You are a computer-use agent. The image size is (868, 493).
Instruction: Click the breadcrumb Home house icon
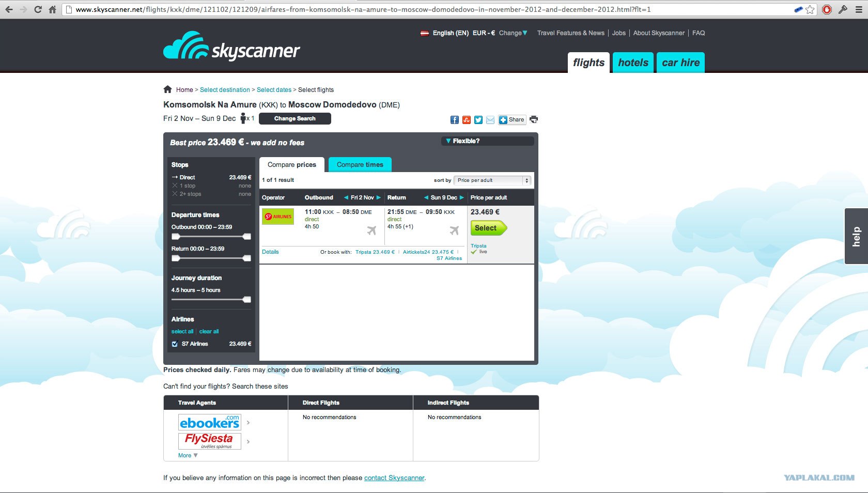point(167,89)
